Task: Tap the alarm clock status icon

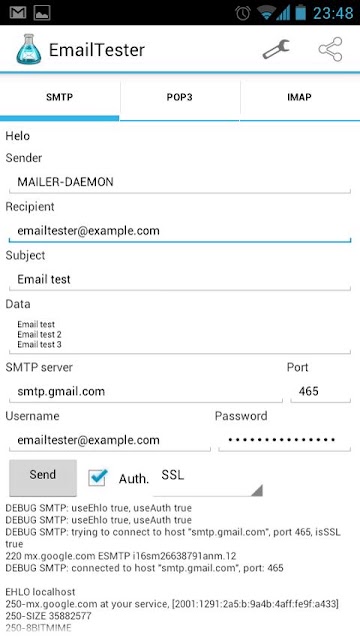Action: click(243, 13)
